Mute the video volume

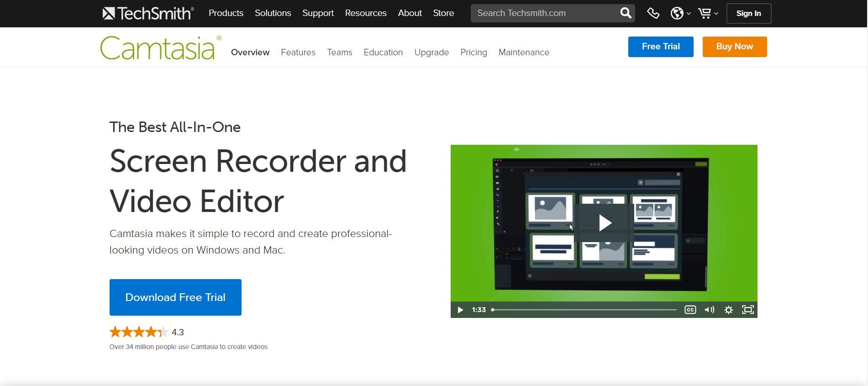coord(709,310)
